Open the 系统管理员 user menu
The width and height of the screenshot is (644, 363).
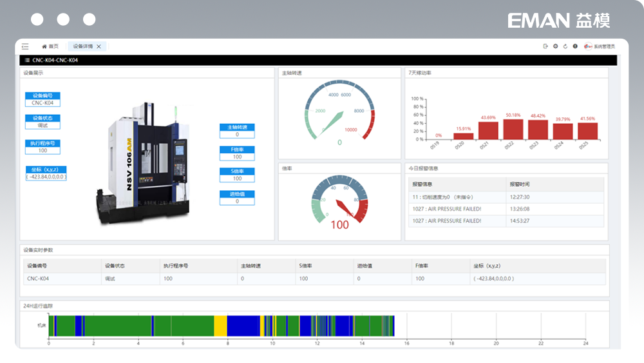pyautogui.click(x=604, y=46)
